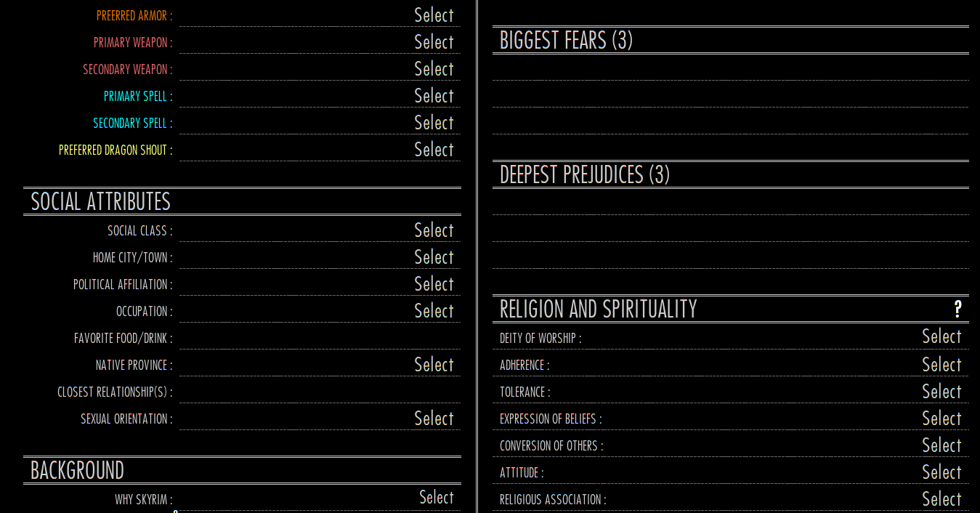Open the Why Skyrim Select dropdown
The width and height of the screenshot is (980, 513).
pyautogui.click(x=436, y=498)
